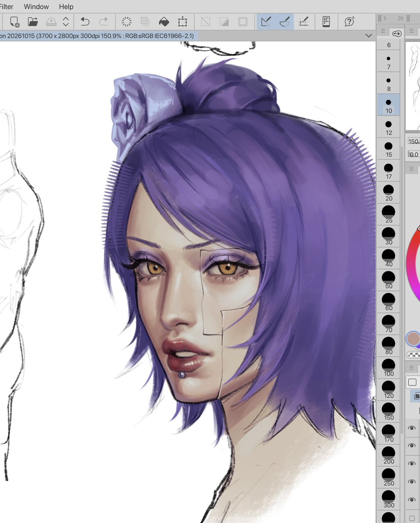Choose brush size 30

[389, 236]
